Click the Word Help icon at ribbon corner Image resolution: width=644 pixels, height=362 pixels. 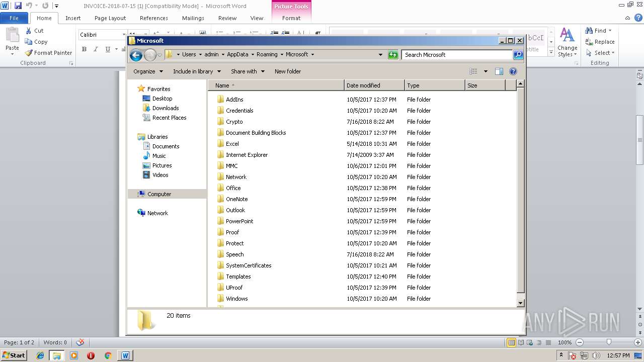639,18
